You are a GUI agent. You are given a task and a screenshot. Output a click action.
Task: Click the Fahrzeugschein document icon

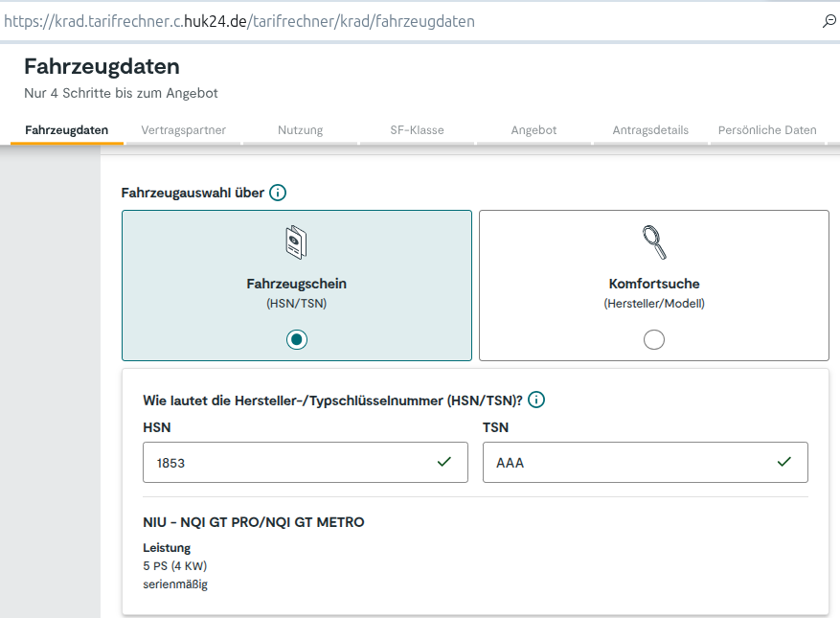297,242
